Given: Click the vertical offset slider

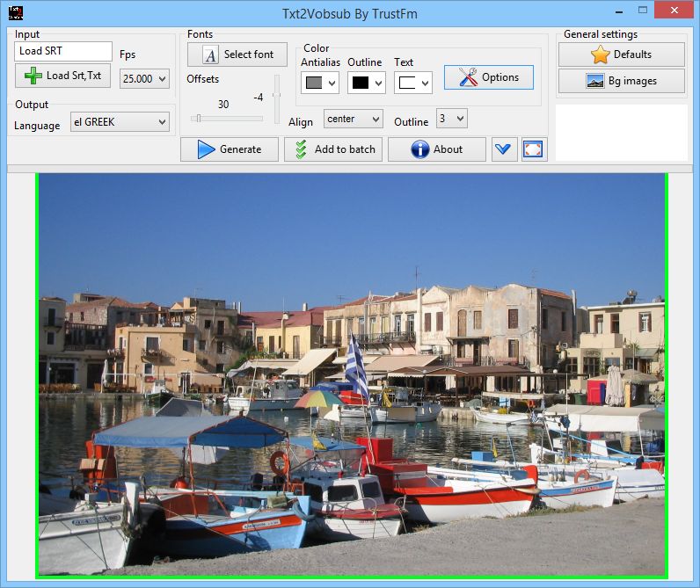Looking at the screenshot, I should tap(276, 97).
